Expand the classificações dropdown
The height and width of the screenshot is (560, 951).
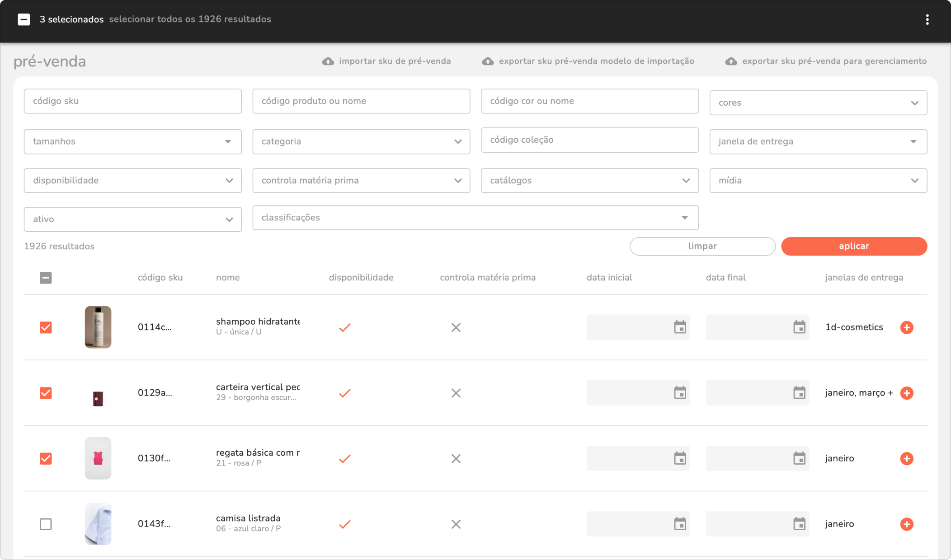(x=475, y=218)
